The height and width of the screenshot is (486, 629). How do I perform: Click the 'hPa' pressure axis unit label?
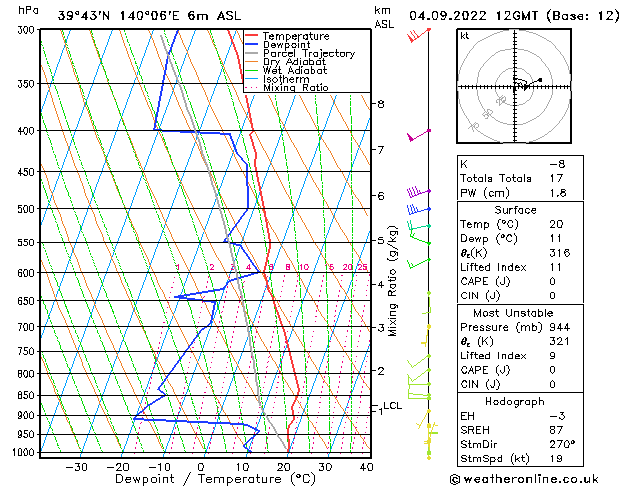coord(28,10)
